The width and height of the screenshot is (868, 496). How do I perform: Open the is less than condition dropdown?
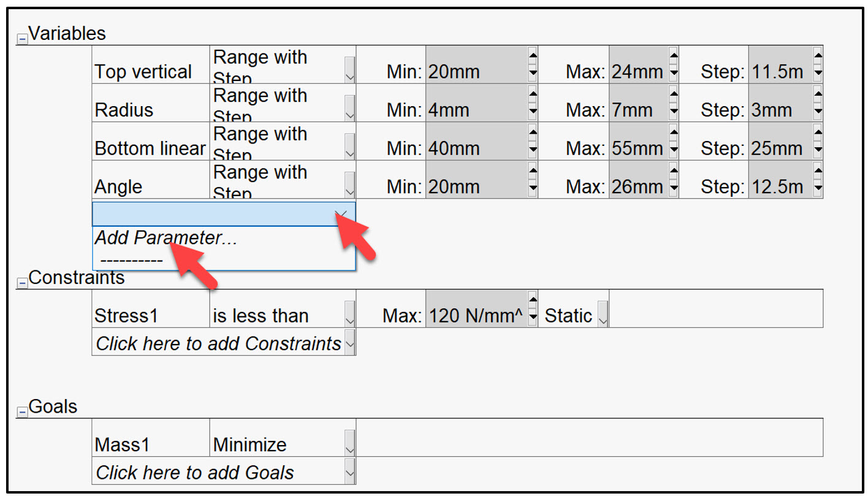[x=349, y=315]
